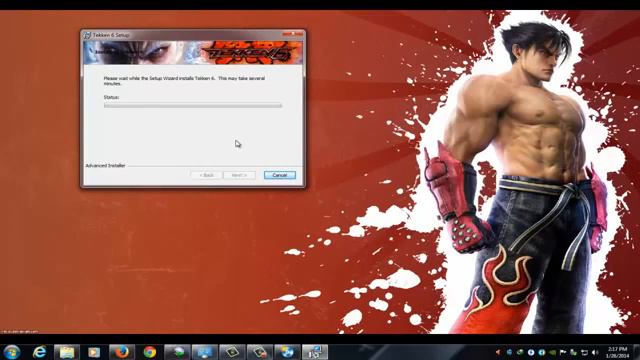Image resolution: width=640 pixels, height=360 pixels.
Task: Click the Tekken 6 banner image
Action: pyautogui.click(x=193, y=53)
